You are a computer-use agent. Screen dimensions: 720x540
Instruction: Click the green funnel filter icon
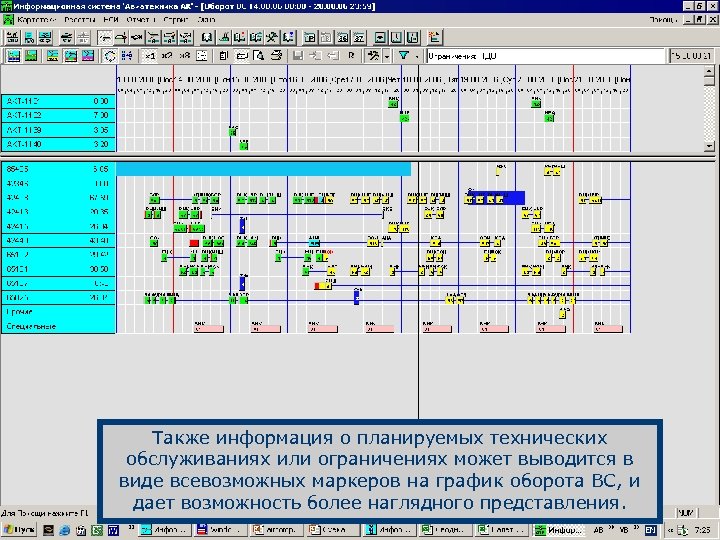point(403,56)
